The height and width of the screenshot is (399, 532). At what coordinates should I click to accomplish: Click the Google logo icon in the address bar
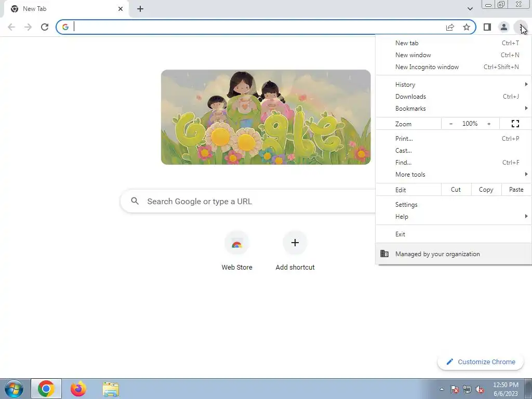click(x=65, y=27)
